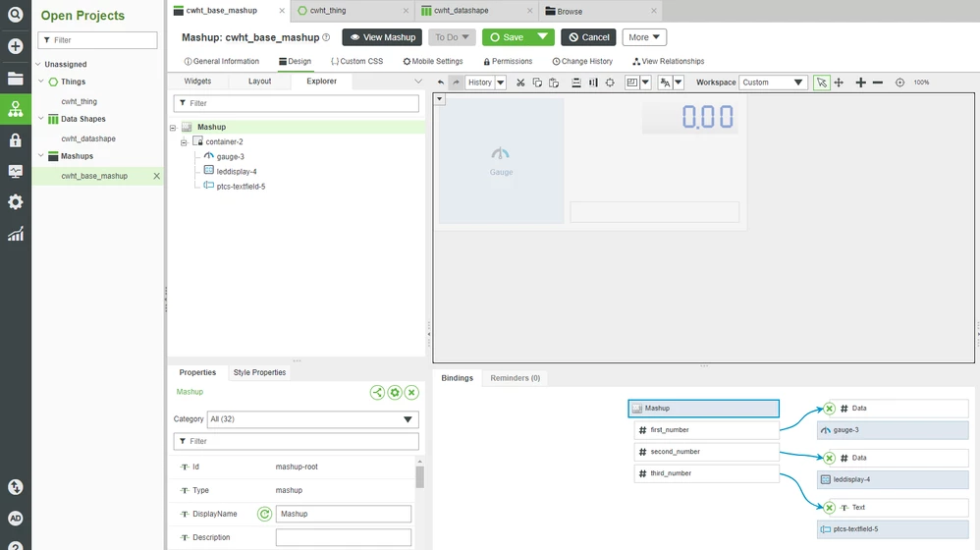Open the To Do dropdown
This screenshot has height=550, width=980.
[x=452, y=37]
